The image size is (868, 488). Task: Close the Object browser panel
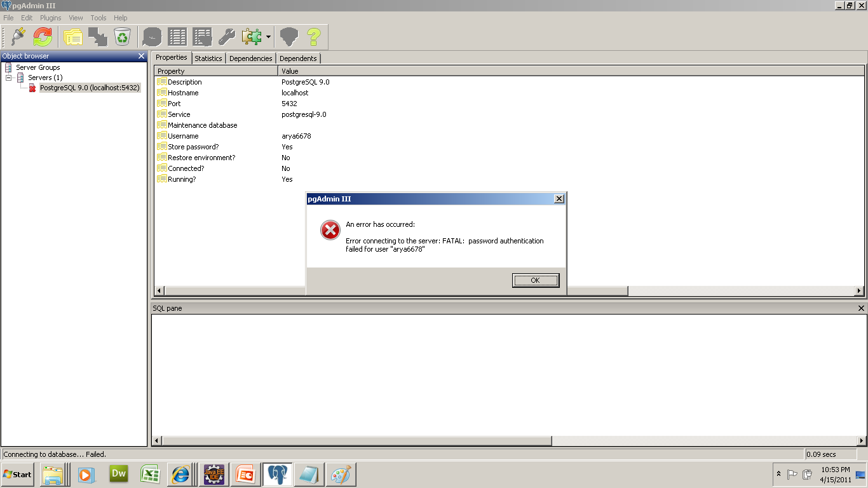coord(141,56)
